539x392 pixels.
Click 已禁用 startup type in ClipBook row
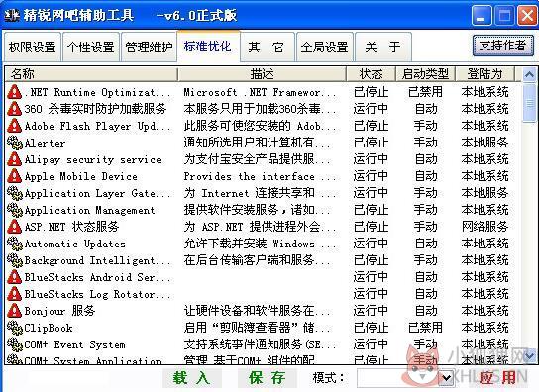425,328
